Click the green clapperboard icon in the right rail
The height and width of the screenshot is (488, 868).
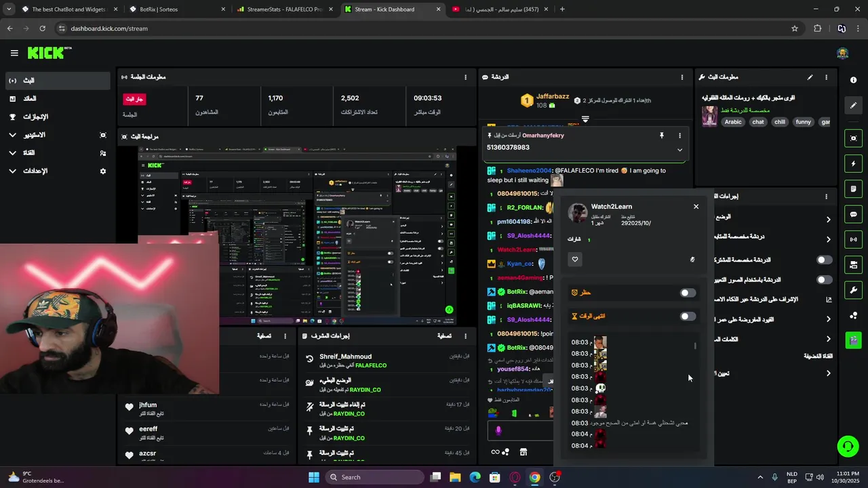coord(853,340)
